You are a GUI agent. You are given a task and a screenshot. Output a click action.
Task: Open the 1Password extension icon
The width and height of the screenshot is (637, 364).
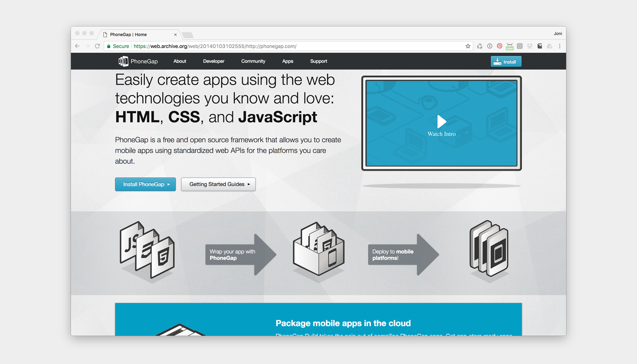coord(490,46)
